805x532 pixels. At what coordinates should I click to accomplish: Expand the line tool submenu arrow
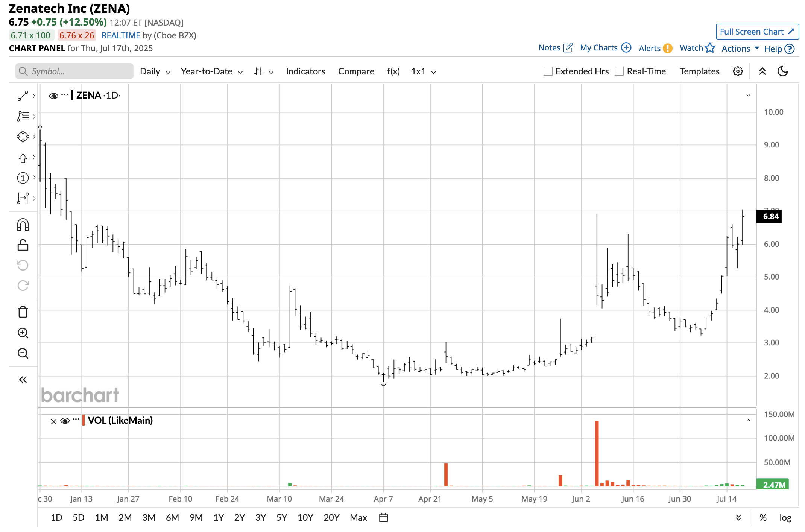click(x=34, y=96)
